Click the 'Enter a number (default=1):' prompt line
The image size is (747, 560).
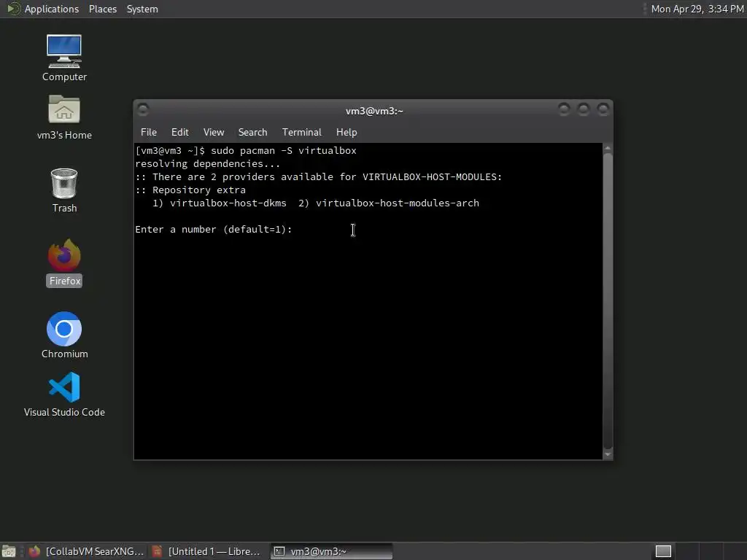tap(214, 230)
